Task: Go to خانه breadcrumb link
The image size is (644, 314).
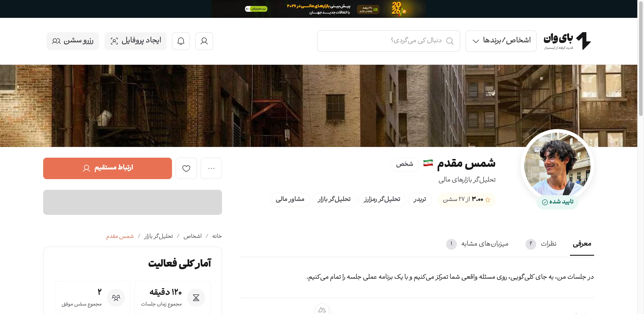Action: (217, 236)
